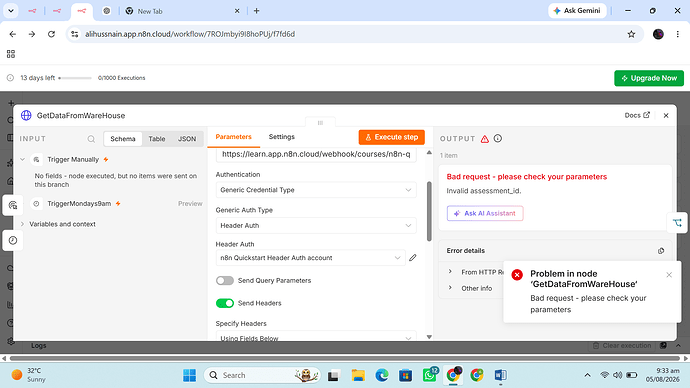Enable Send Query Parameters toggle
690x388 pixels.
[225, 281]
